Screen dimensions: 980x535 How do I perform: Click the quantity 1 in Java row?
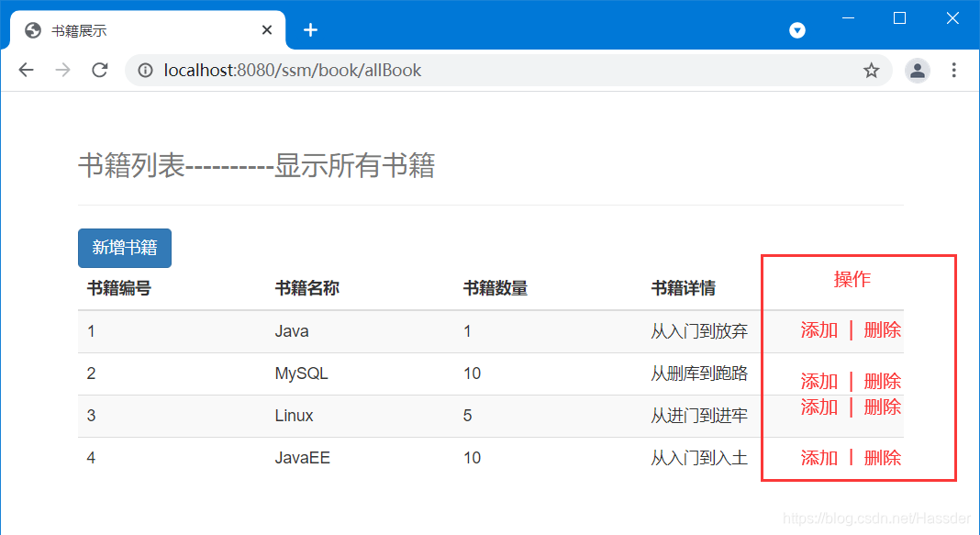[467, 331]
